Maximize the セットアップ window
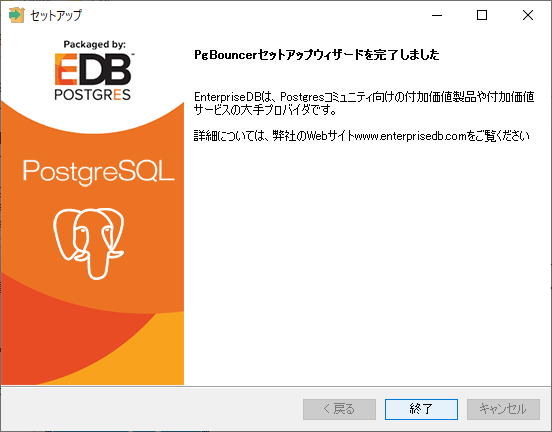 click(482, 15)
